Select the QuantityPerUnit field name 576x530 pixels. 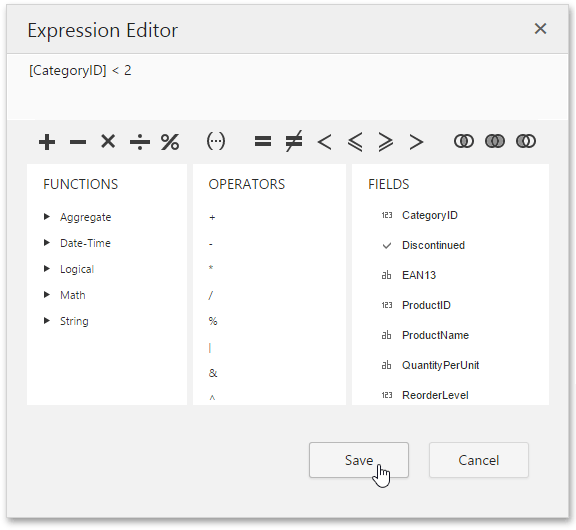click(x=440, y=365)
